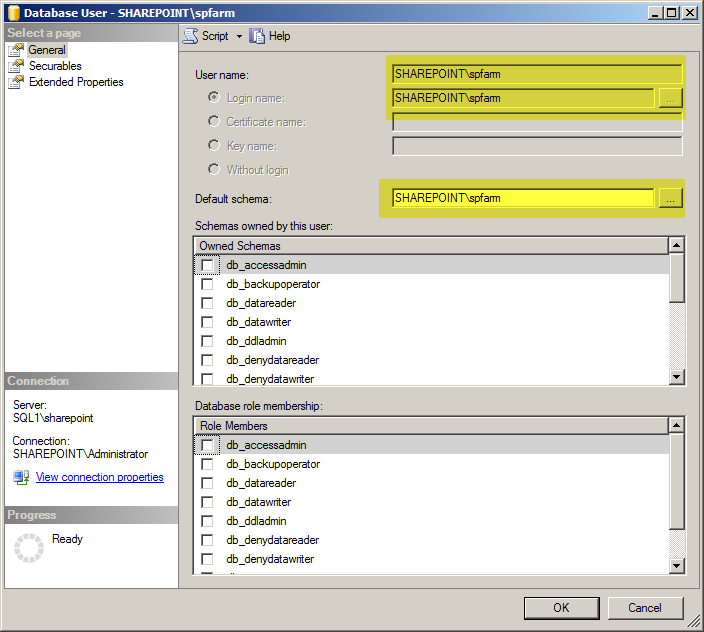The height and width of the screenshot is (632, 704).
Task: Click the Role Members scrollbar thumb
Action: (x=676, y=481)
